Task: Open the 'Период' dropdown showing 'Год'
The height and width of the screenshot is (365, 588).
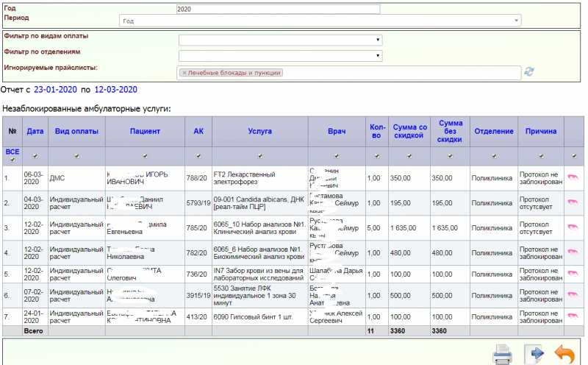Action: coord(320,21)
